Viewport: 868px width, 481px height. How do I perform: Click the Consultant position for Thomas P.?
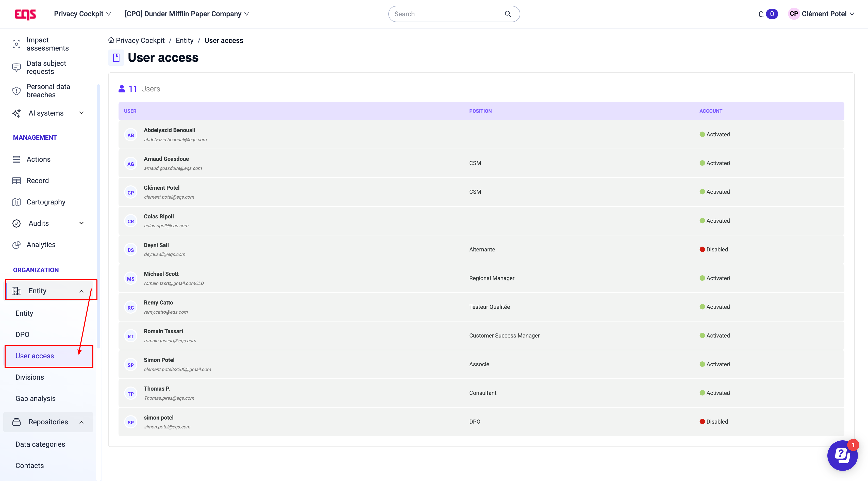coord(482,393)
